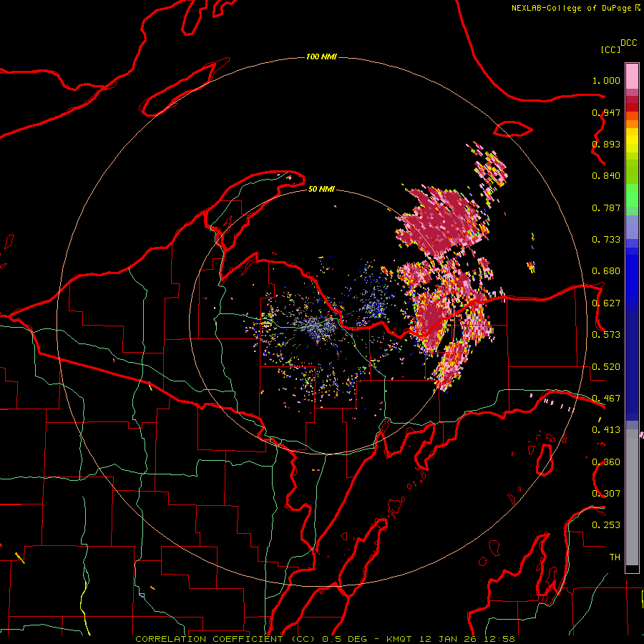Select the 0.467 color scale value
This screenshot has height=644, width=644.
point(606,399)
